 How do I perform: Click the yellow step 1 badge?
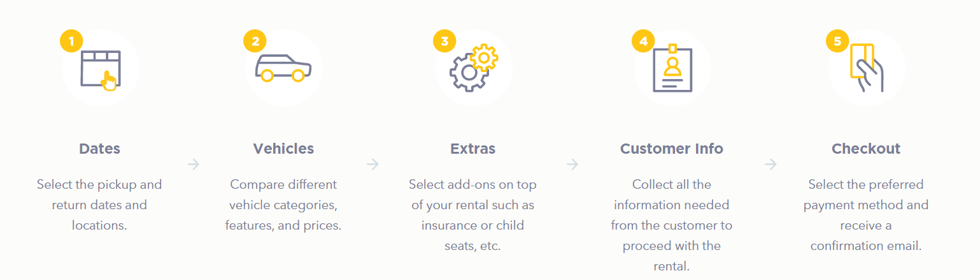coord(71,41)
